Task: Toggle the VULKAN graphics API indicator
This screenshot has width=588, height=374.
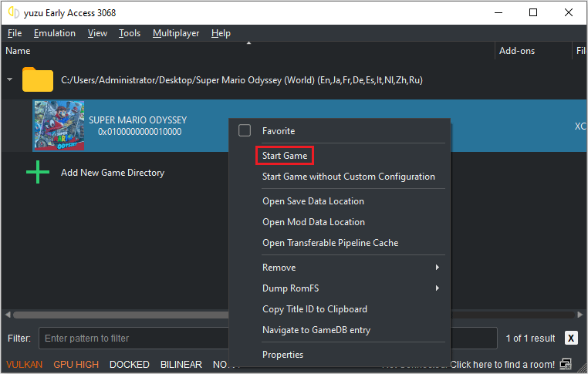Action: point(25,365)
